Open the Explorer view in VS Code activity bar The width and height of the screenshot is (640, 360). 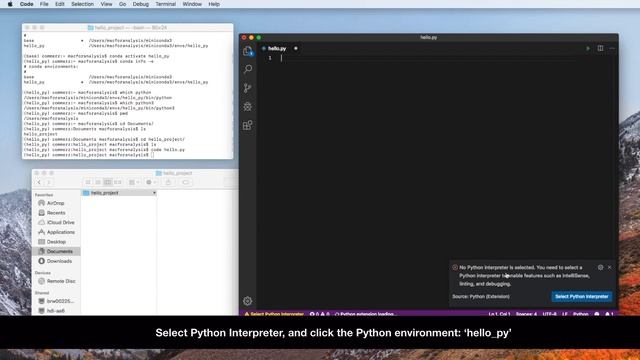[x=248, y=51]
